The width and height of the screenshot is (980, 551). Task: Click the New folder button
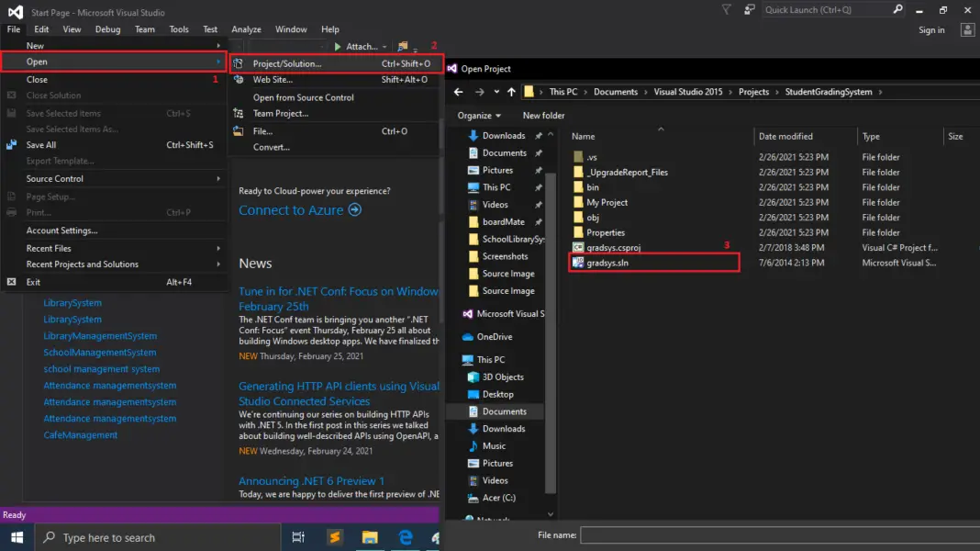543,116
